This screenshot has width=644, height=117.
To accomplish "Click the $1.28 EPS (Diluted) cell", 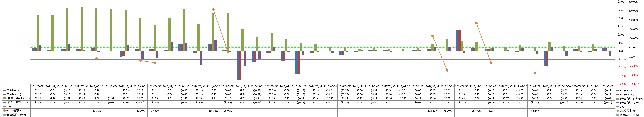I will 462,94.
